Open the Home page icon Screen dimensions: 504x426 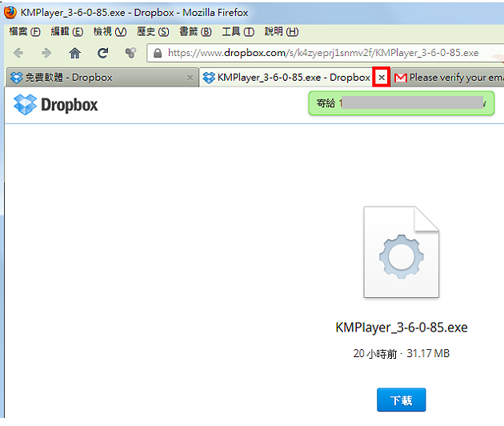tap(75, 53)
